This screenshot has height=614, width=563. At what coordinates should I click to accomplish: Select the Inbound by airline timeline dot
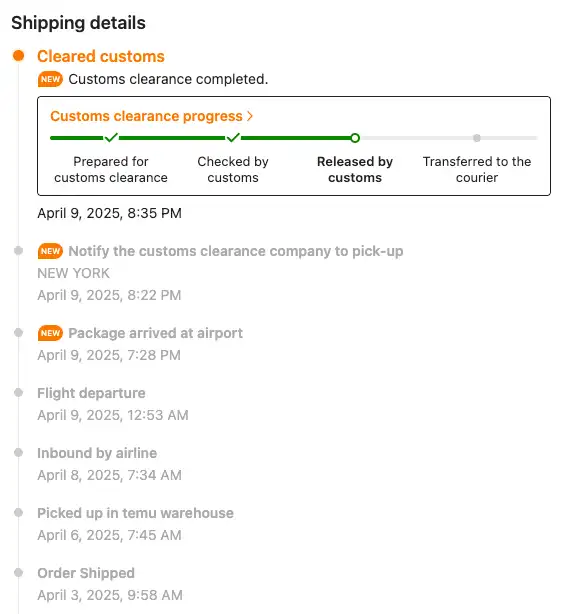click(18, 452)
